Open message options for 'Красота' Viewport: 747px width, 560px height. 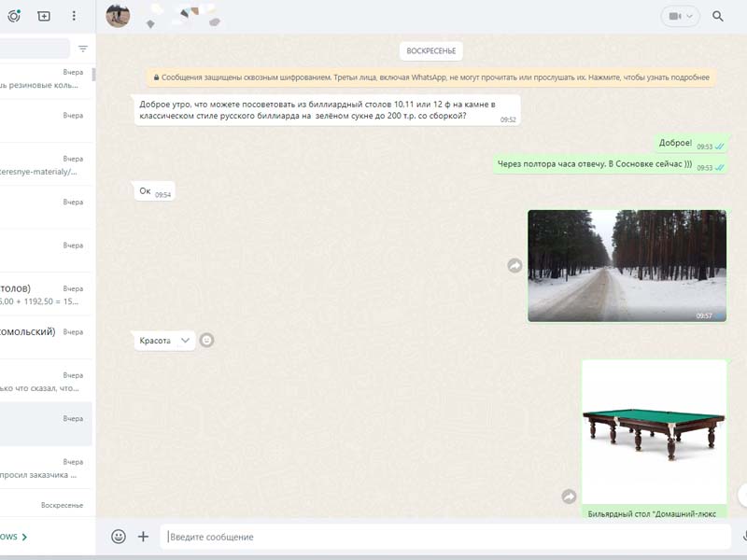(185, 340)
